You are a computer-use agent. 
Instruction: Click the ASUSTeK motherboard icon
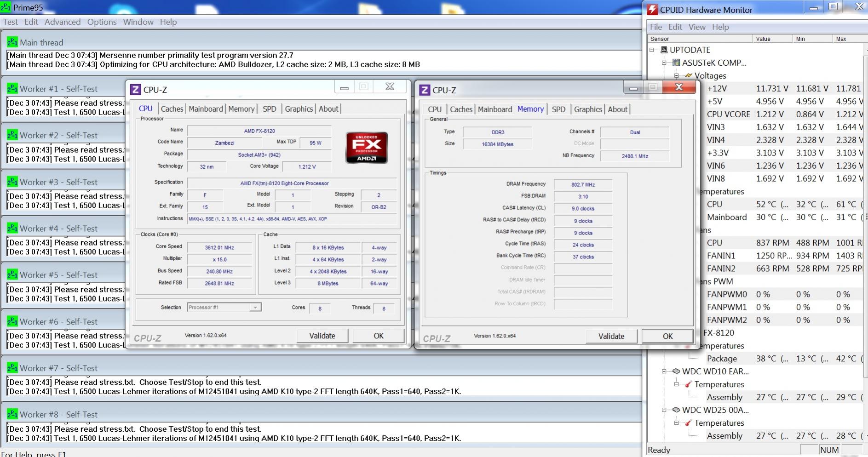pos(676,63)
